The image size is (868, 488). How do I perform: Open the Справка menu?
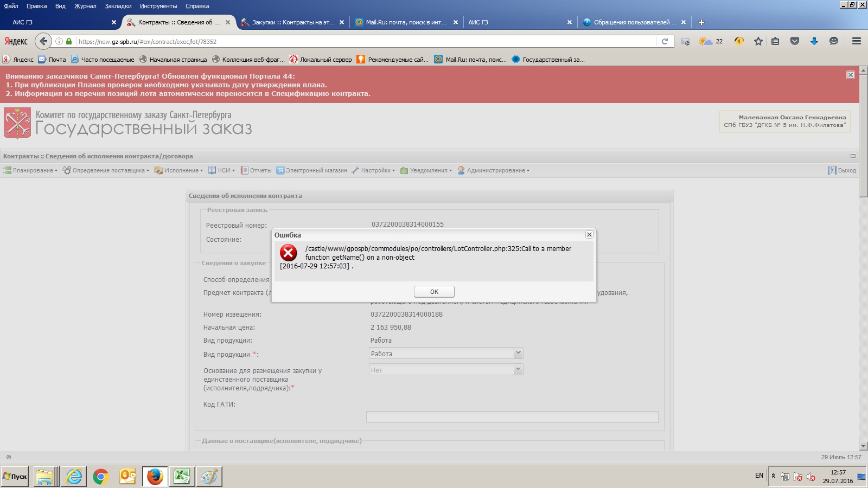[197, 6]
